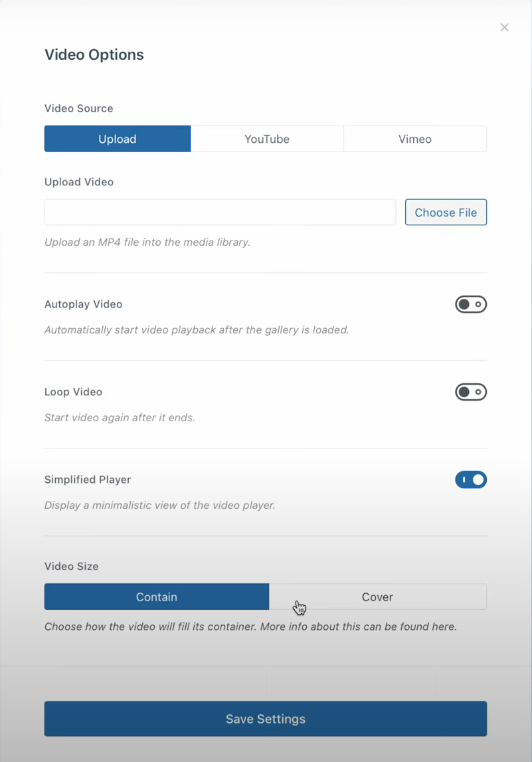Close the Video Options dialog
Image resolution: width=532 pixels, height=762 pixels.
(x=504, y=27)
